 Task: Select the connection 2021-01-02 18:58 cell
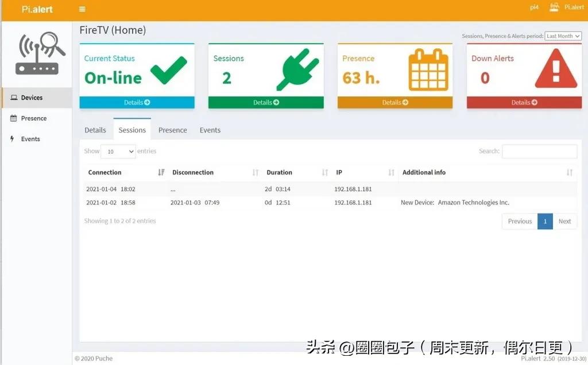[111, 203]
